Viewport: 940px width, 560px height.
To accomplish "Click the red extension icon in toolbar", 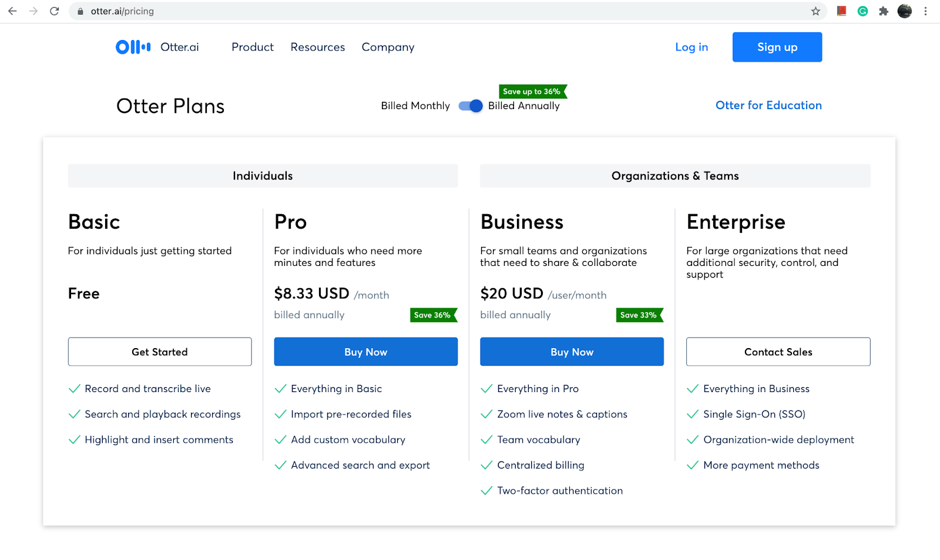I will point(841,11).
